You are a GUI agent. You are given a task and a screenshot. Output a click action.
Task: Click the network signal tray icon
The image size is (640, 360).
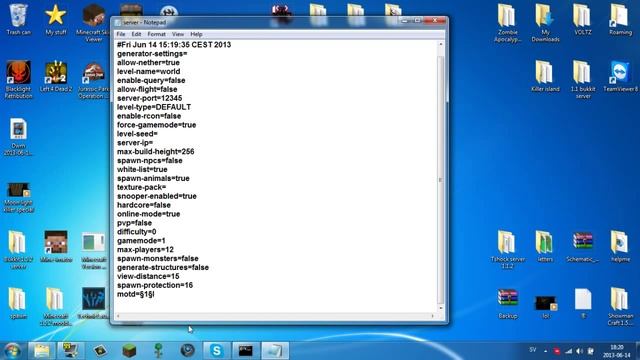pos(568,351)
